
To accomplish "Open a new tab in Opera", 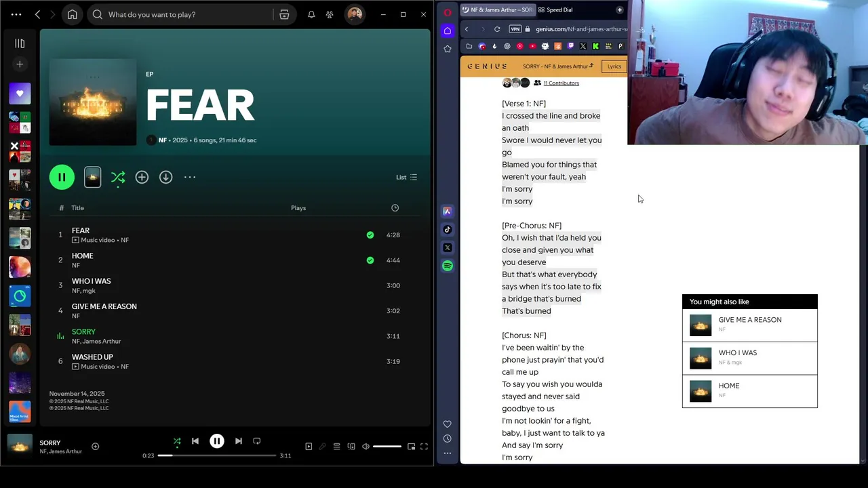I will pos(619,10).
